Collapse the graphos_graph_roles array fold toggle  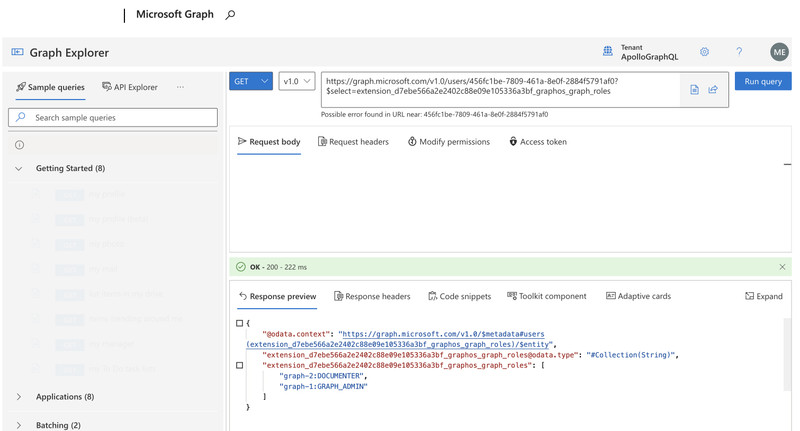239,365
